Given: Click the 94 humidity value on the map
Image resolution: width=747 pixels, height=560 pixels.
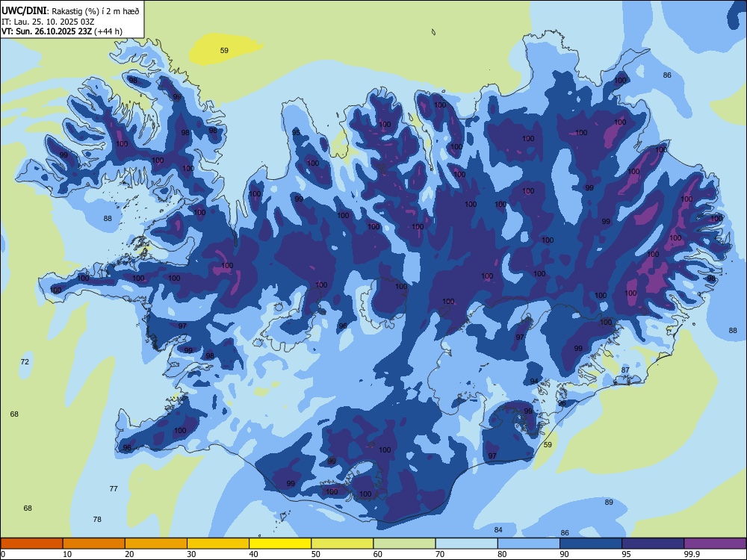Looking at the screenshot, I should pyautogui.click(x=535, y=381).
